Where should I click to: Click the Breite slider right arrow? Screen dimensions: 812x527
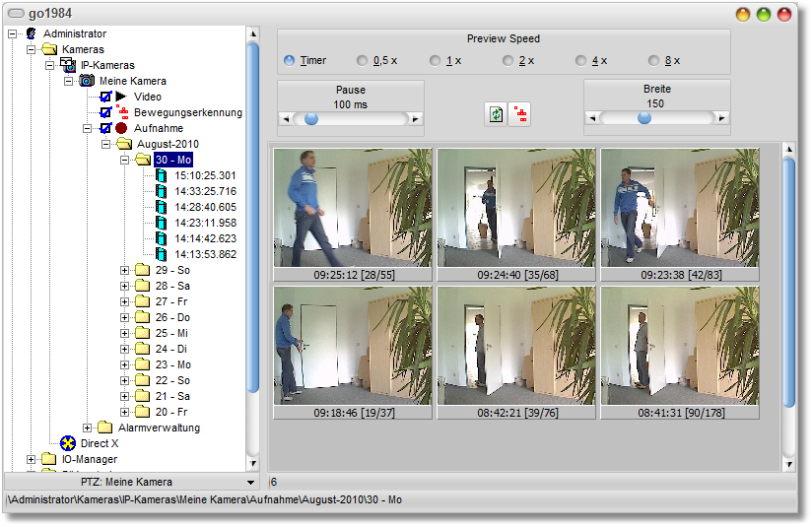(722, 118)
